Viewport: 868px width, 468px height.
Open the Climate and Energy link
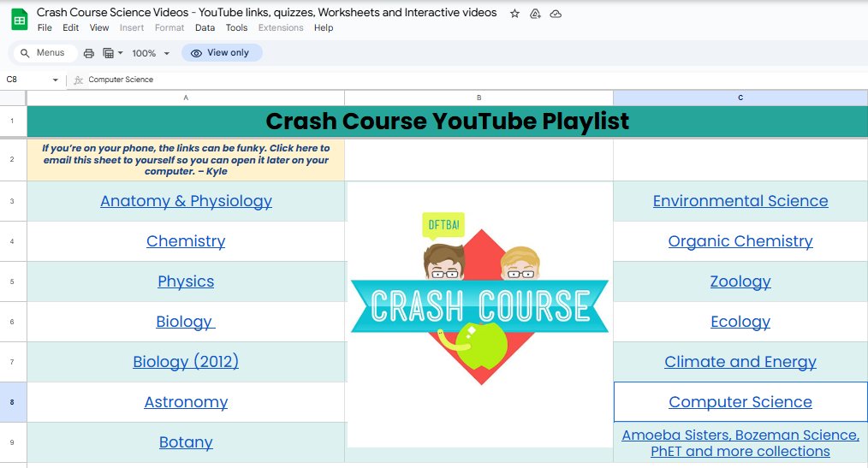(740, 362)
